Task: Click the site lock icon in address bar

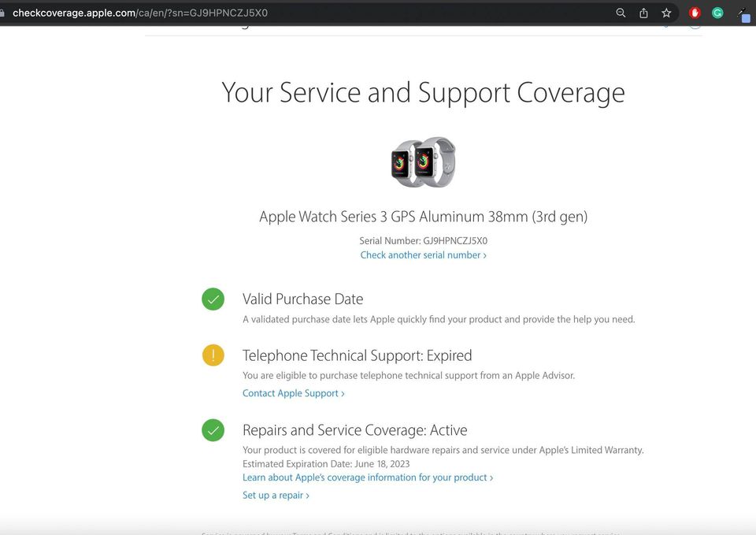Action: pyautogui.click(x=3, y=13)
